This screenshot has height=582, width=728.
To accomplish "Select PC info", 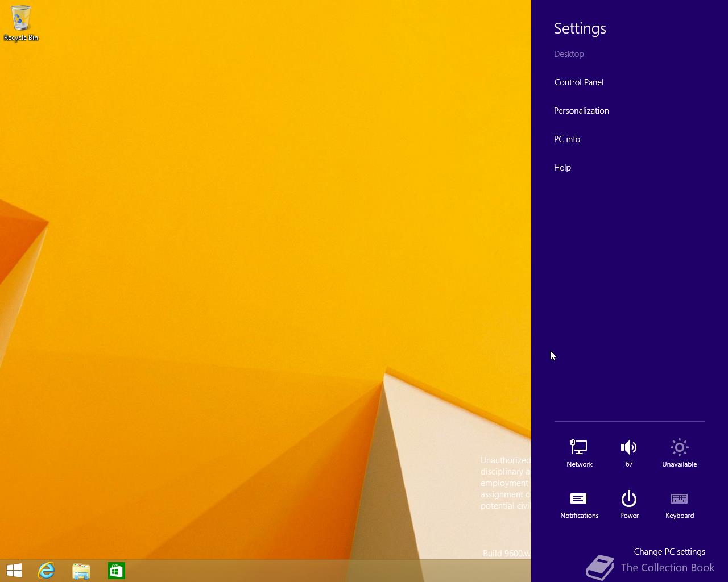I will (567, 139).
